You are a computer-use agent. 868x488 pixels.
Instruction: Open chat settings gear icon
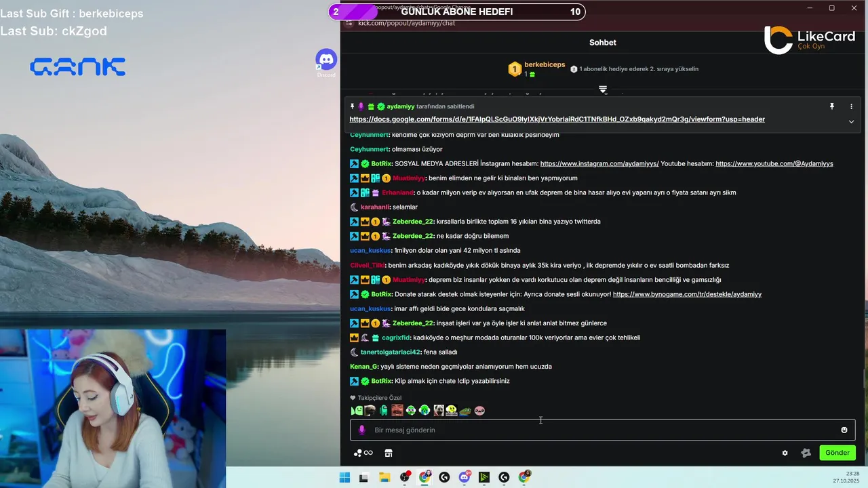(785, 453)
